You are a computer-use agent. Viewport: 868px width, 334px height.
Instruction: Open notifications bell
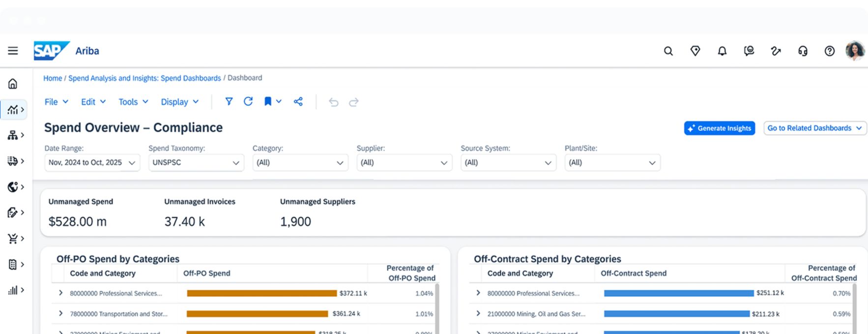[x=722, y=51]
